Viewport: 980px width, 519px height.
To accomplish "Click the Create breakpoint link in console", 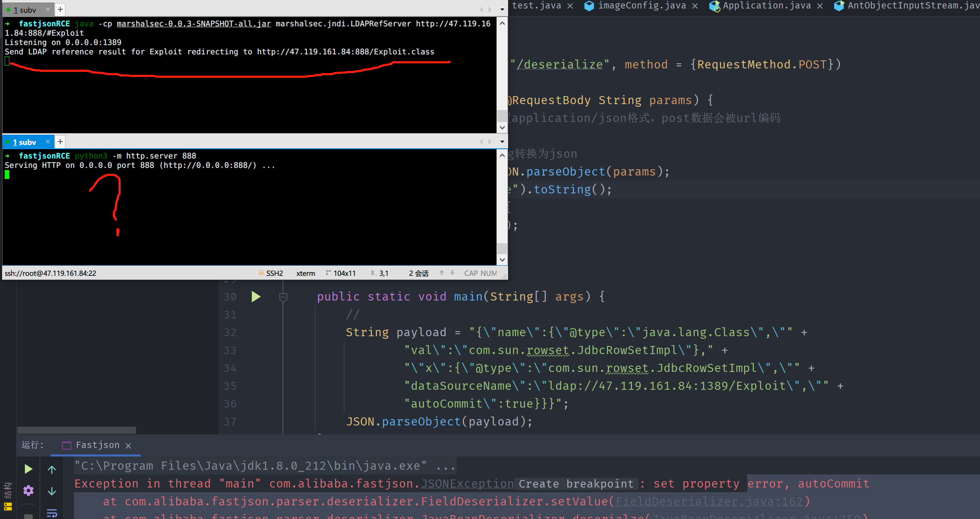I will click(576, 484).
